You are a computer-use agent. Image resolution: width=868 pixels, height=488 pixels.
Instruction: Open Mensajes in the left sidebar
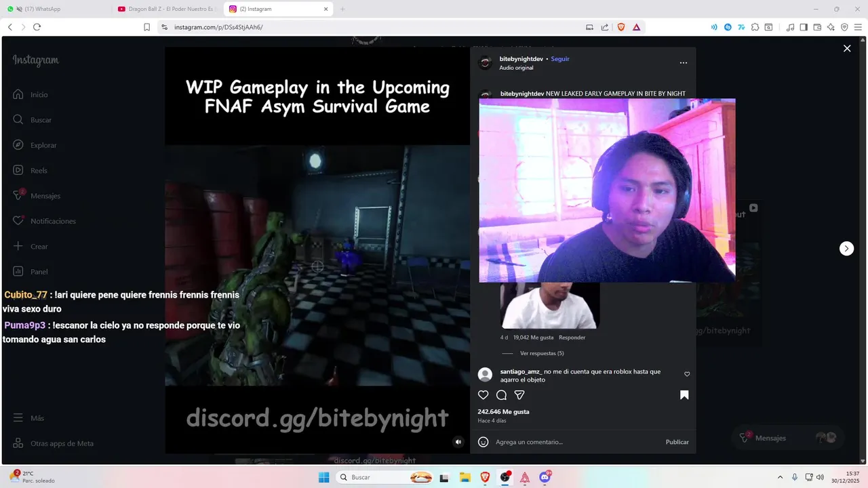[37, 195]
